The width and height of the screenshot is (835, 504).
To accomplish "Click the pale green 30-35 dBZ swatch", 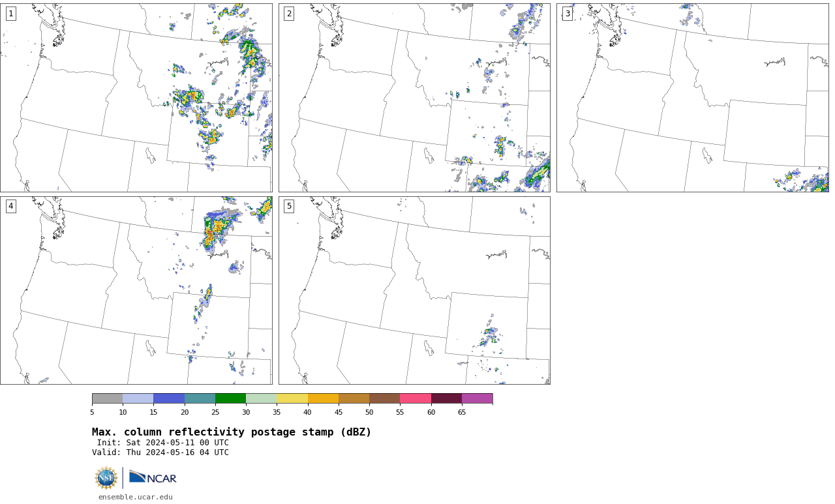I will coord(261,398).
